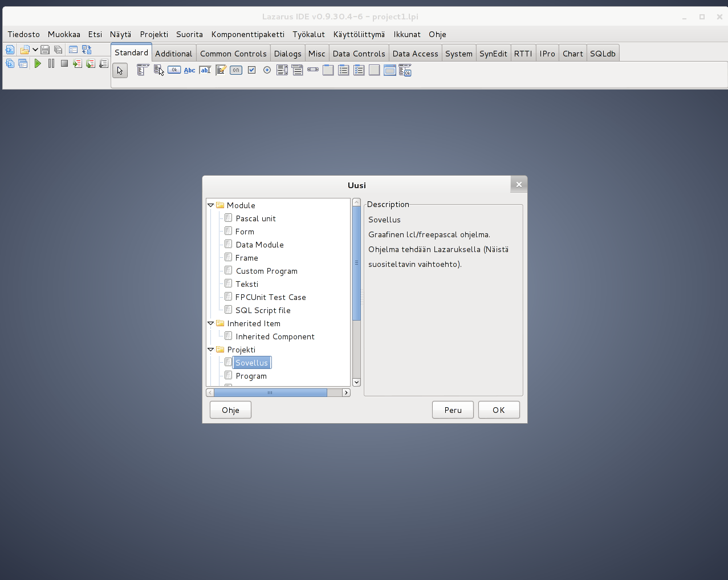Image resolution: width=728 pixels, height=580 pixels.
Task: Switch to the Dialogs palette tab
Action: tap(288, 54)
